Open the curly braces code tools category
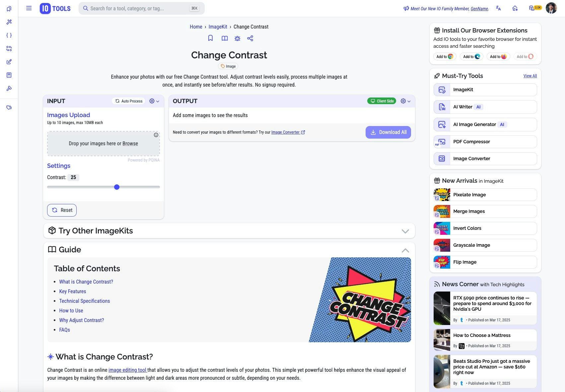The width and height of the screenshot is (565, 392). point(9,35)
